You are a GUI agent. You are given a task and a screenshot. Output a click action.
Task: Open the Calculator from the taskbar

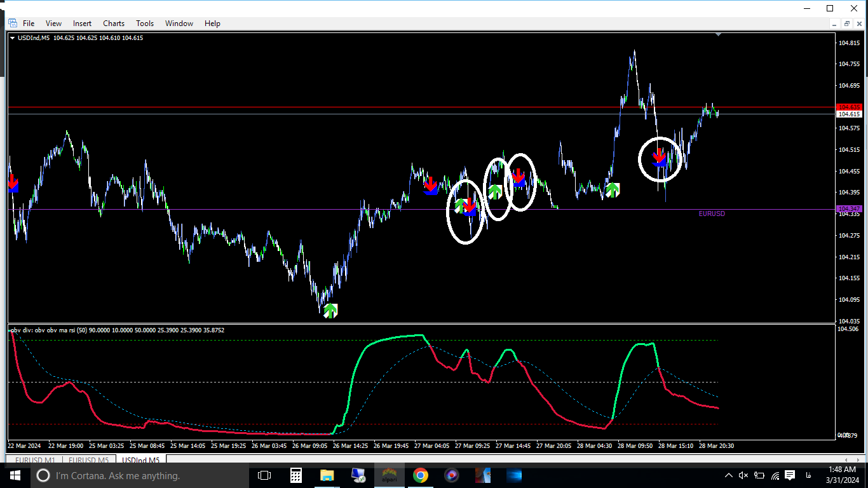coord(295,475)
